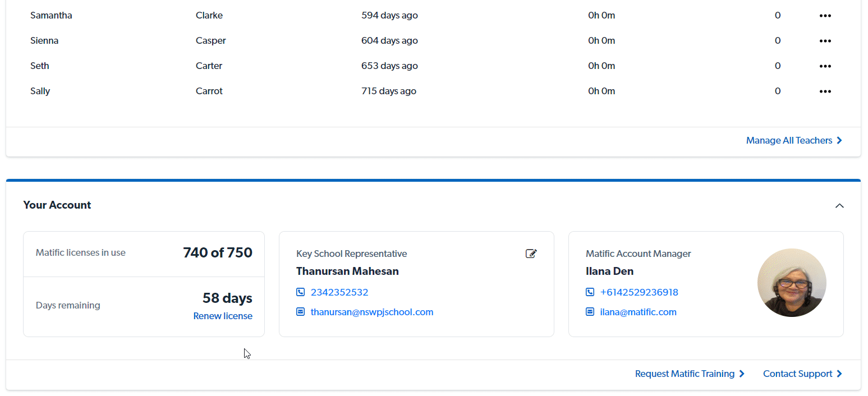Select the Matific licenses in use card

(x=144, y=254)
